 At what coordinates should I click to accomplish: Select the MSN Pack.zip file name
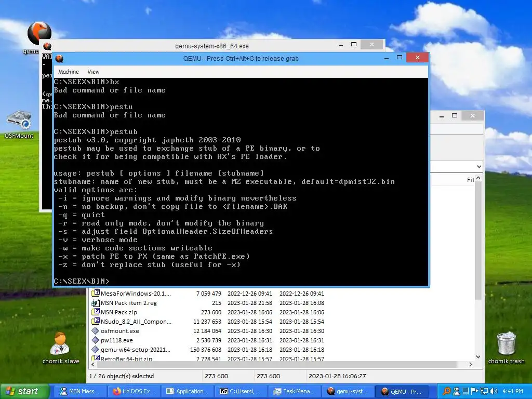click(119, 312)
